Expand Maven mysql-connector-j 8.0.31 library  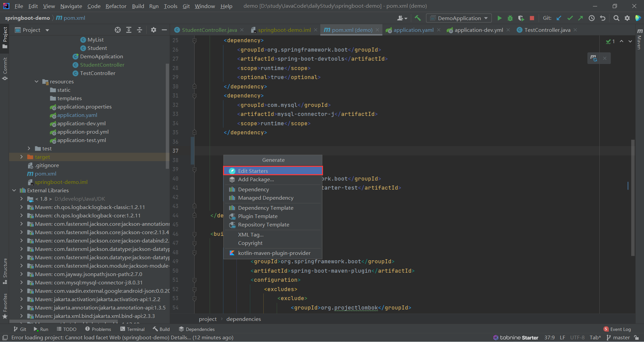(21, 282)
